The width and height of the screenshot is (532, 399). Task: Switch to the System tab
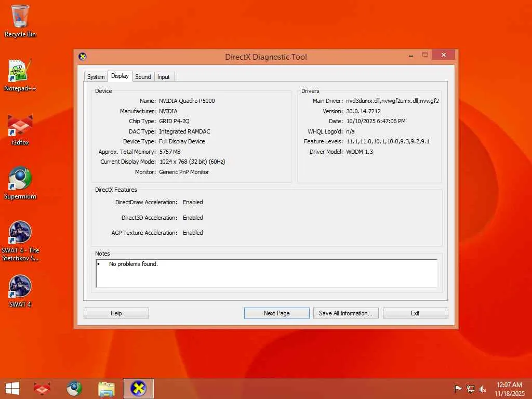(x=96, y=77)
